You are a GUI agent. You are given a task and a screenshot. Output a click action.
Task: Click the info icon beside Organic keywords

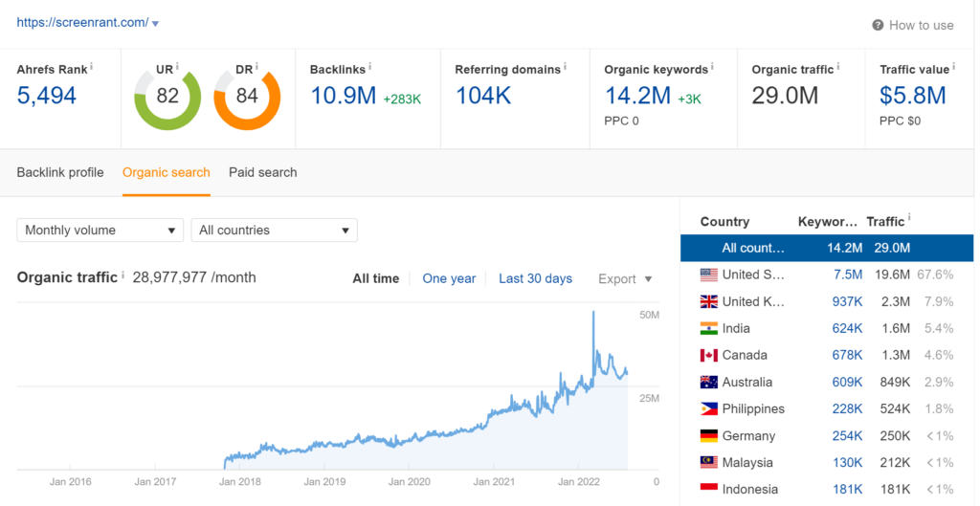(x=712, y=66)
